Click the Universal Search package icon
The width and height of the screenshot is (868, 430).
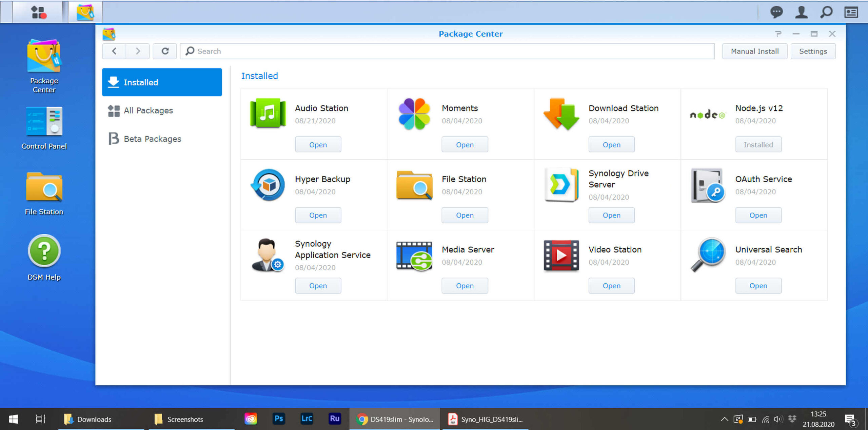(x=708, y=255)
